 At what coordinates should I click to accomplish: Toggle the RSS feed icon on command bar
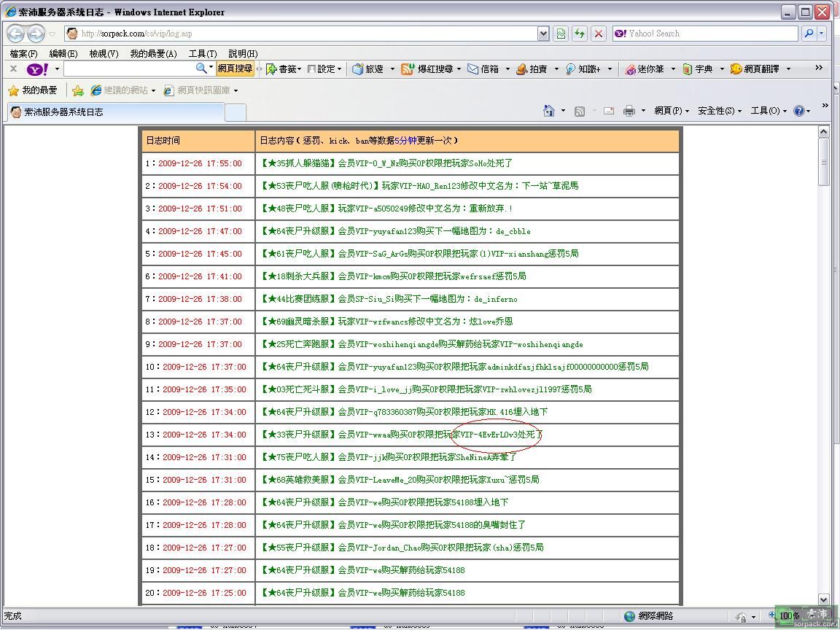point(581,110)
